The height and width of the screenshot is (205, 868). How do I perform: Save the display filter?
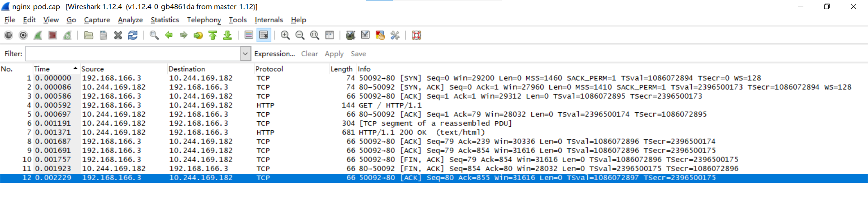pyautogui.click(x=359, y=54)
